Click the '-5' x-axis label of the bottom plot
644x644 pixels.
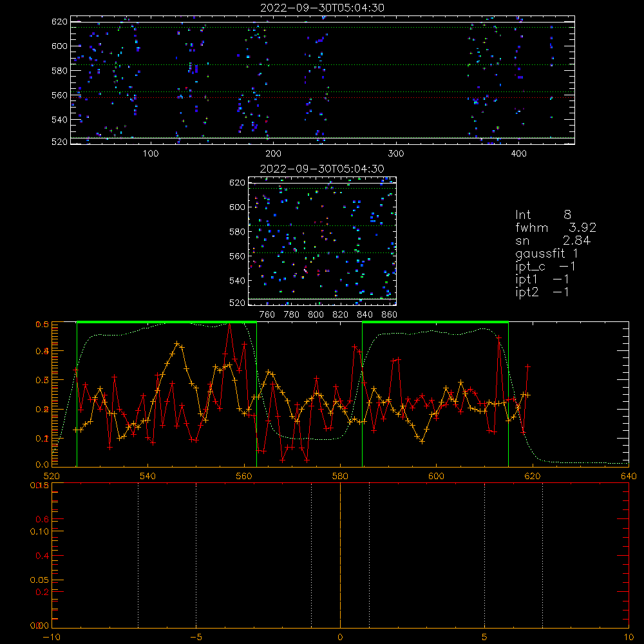click(196, 638)
